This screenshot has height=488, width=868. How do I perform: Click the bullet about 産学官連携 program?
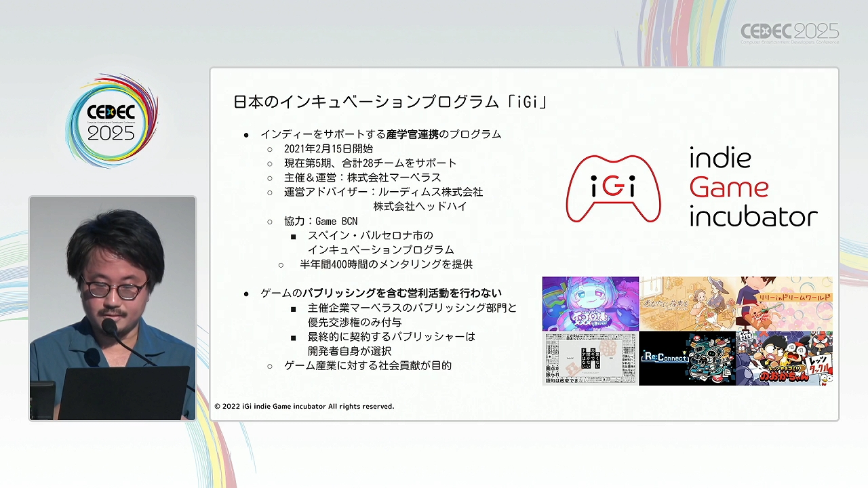[x=380, y=134]
